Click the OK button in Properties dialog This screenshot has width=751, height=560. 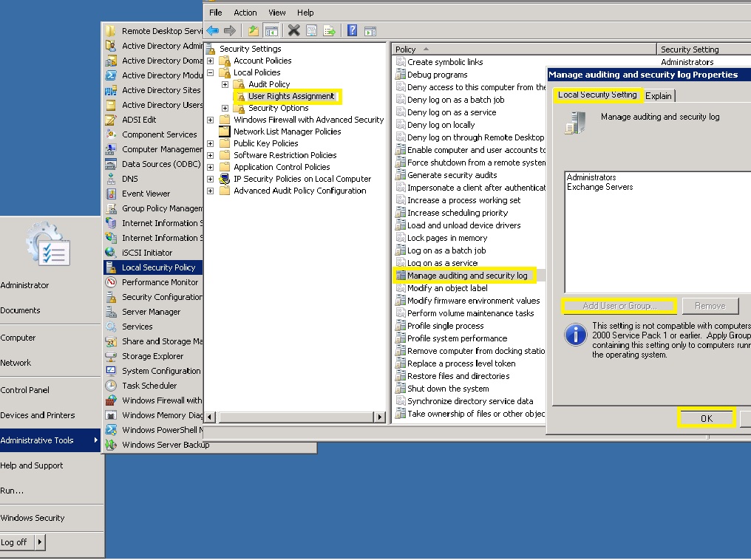coord(706,418)
